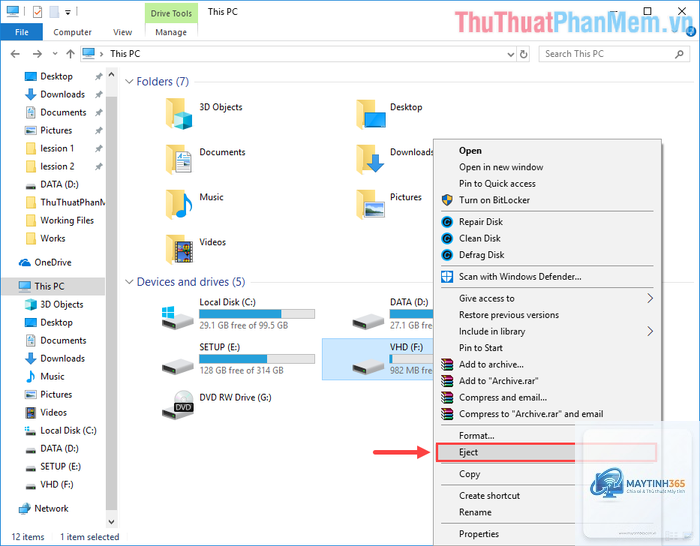The width and height of the screenshot is (700, 546).
Task: Click the Properties quick access toolbar icon
Action: point(38,12)
